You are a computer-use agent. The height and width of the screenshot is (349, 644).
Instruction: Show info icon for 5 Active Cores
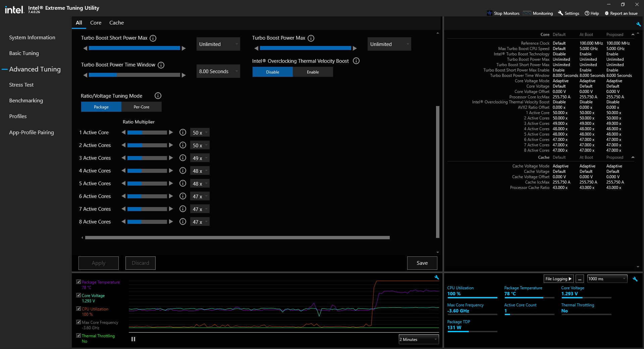point(183,183)
